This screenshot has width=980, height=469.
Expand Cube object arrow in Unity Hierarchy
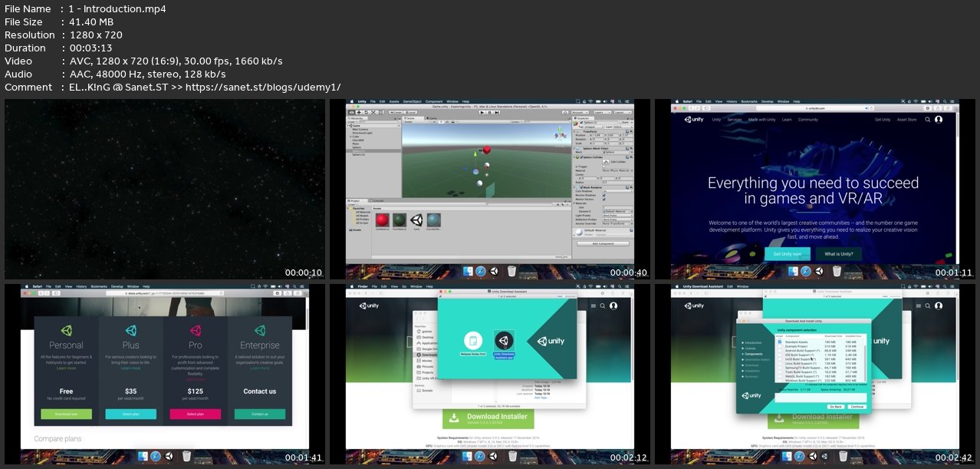[350, 137]
